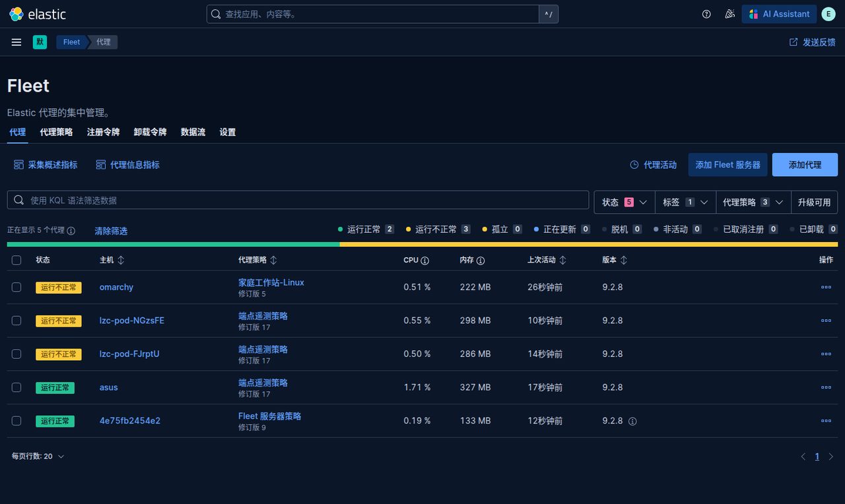This screenshot has width=845, height=504.
Task: Open actions menu for lzc-pod-FJrptU row
Action: pyautogui.click(x=826, y=354)
